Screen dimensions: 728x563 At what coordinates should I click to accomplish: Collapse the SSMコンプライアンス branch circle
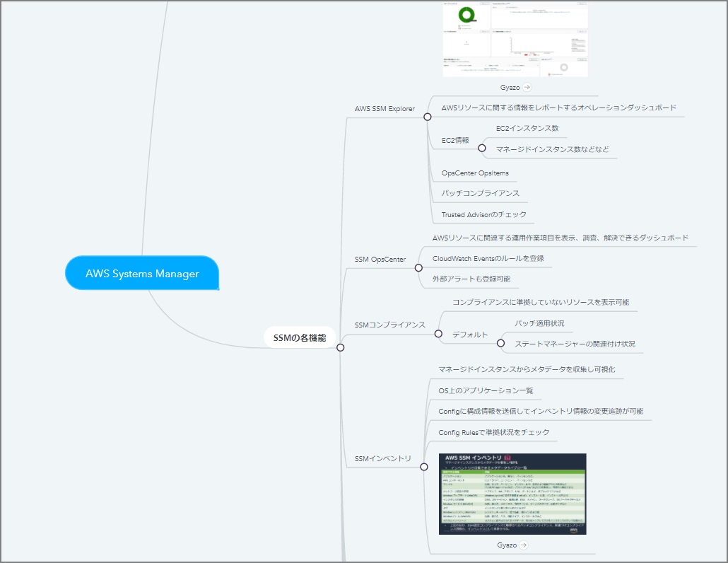(438, 333)
